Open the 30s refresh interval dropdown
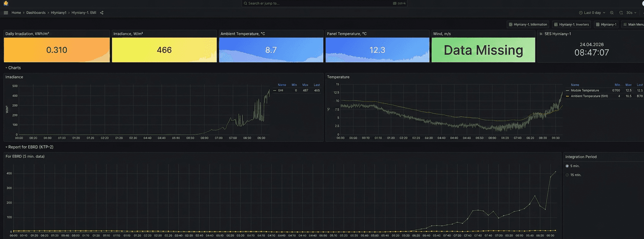 631,13
